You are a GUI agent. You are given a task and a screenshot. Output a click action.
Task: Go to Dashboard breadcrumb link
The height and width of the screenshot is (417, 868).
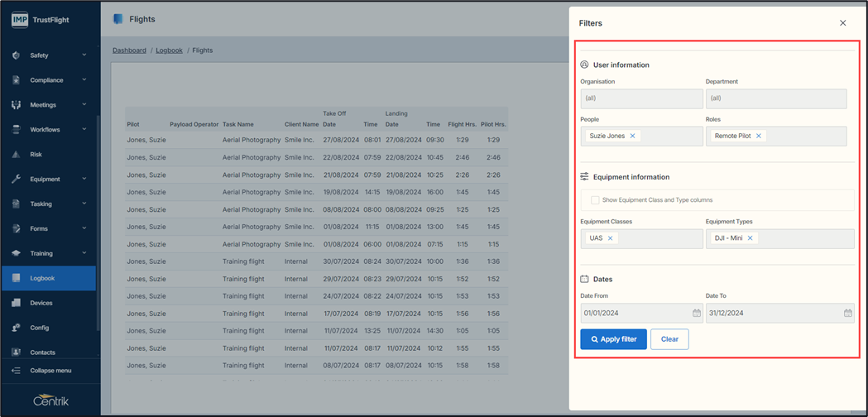coord(129,50)
